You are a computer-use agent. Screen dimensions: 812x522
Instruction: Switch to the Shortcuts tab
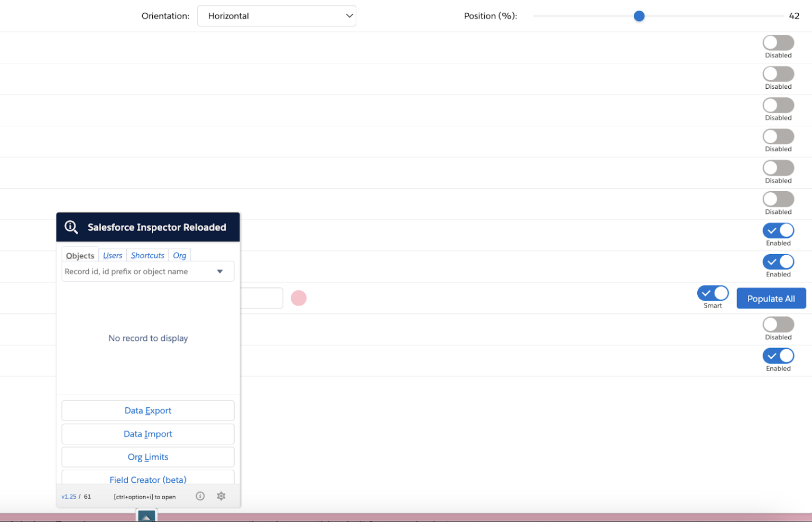pos(147,255)
